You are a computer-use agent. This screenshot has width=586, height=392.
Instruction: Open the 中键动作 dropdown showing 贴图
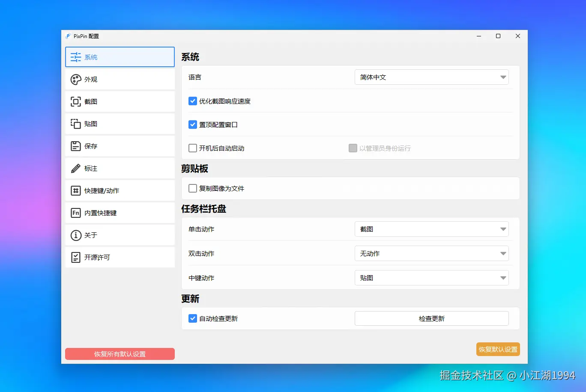pyautogui.click(x=432, y=278)
